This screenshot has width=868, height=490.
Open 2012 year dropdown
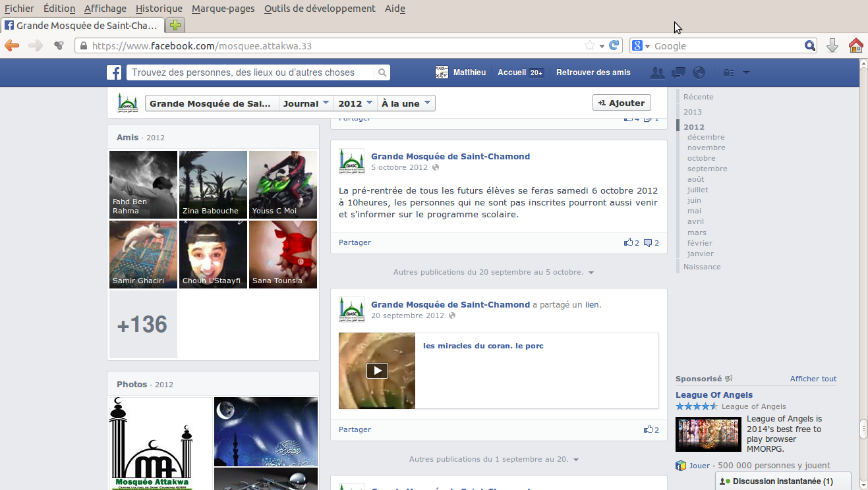pos(354,103)
